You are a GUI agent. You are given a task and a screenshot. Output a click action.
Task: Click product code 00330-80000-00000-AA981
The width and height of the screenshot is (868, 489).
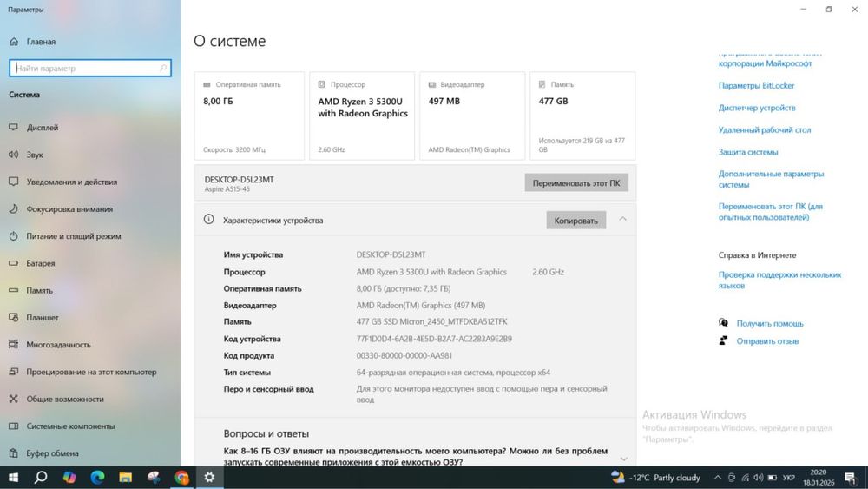[x=404, y=355]
